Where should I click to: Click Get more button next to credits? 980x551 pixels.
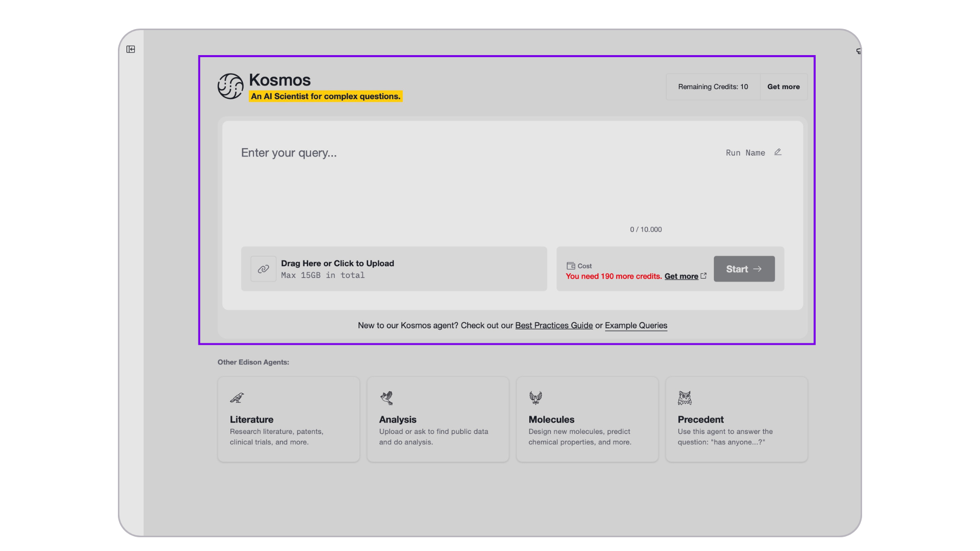pos(783,87)
